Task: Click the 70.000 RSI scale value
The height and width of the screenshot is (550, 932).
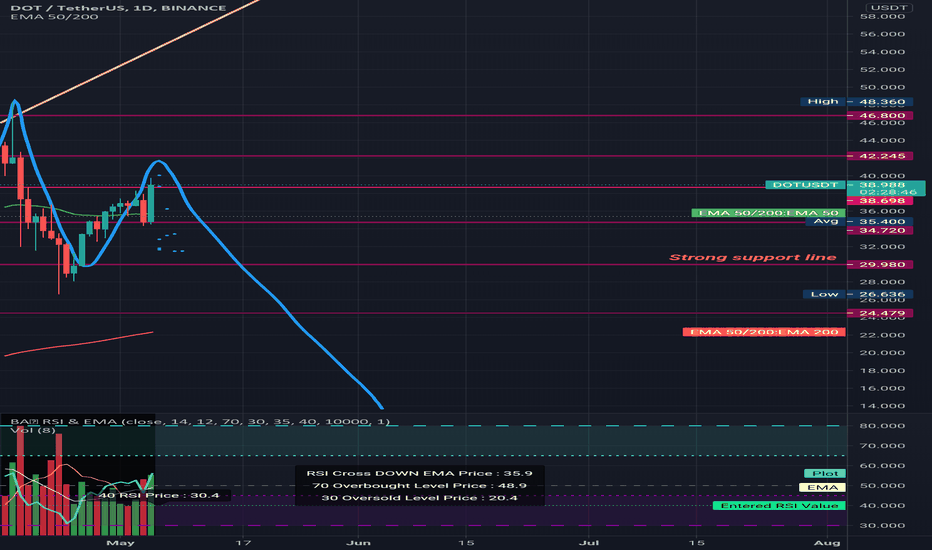Action: (x=882, y=446)
